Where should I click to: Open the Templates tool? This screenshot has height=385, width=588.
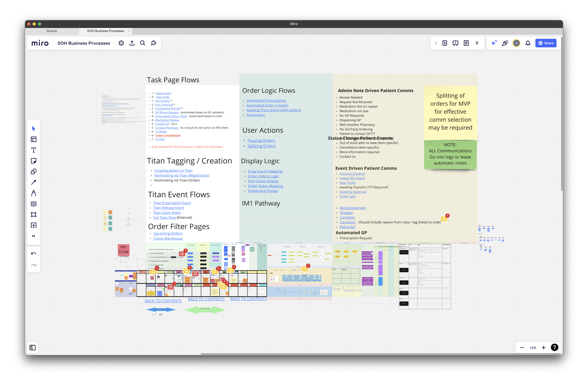coord(34,139)
